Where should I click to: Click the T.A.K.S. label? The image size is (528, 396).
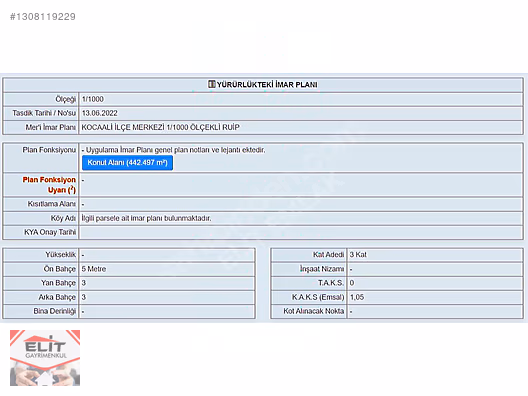[331, 283]
